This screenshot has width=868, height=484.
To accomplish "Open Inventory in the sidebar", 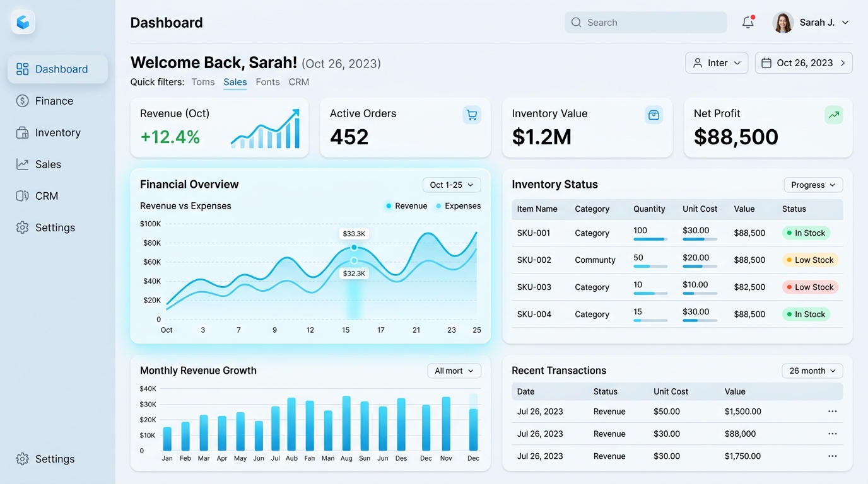I will [57, 132].
